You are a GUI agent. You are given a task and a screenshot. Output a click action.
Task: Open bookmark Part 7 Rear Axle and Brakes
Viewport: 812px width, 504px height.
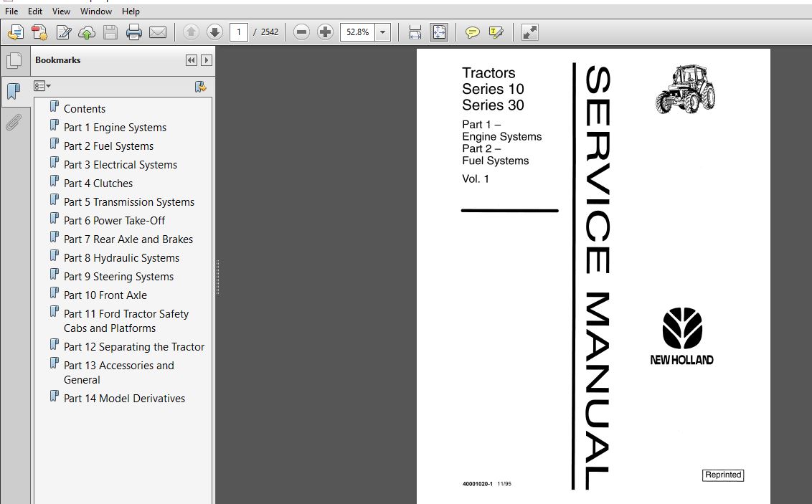click(x=128, y=239)
